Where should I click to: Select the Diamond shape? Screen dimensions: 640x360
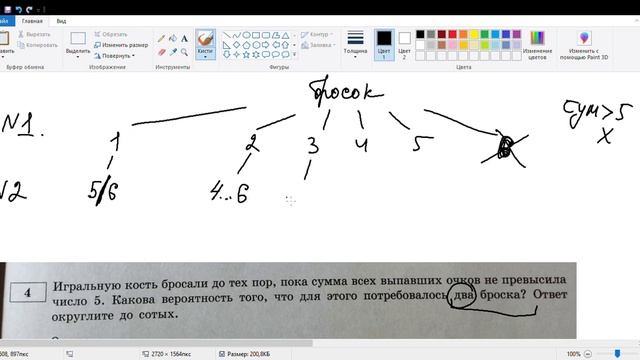(x=236, y=45)
